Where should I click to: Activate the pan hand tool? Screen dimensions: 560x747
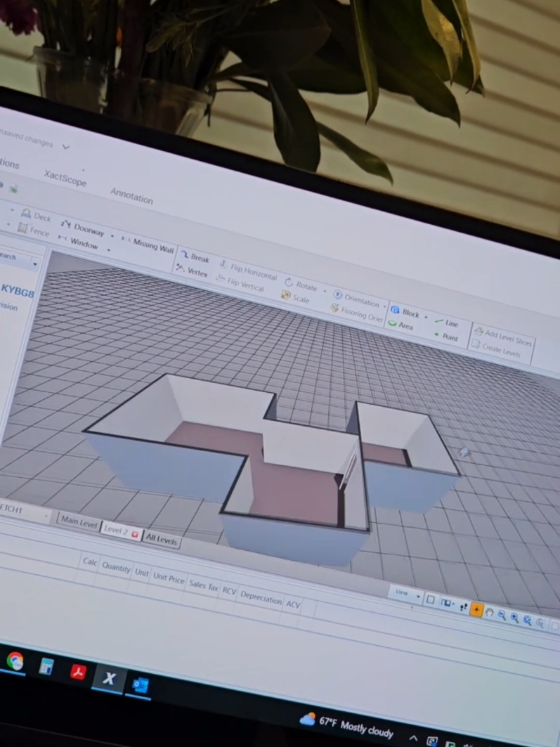pyautogui.click(x=489, y=613)
